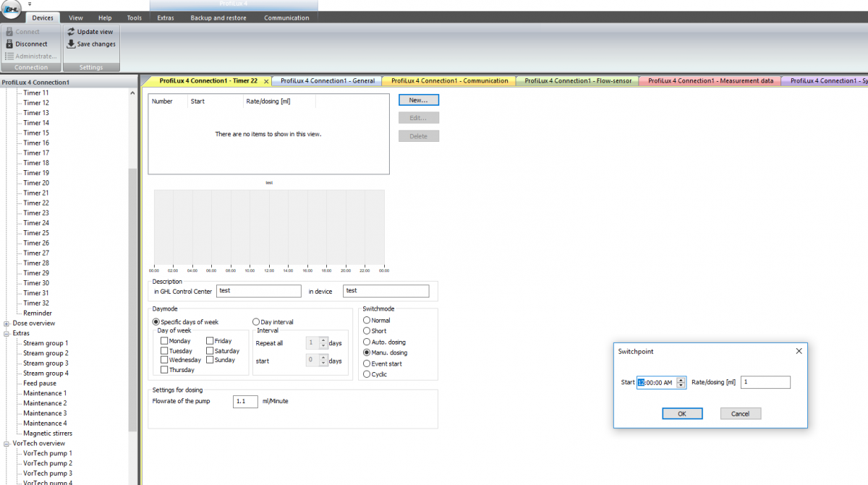Screen dimensions: 868x485
Task: Click the in device description field
Action: click(386, 291)
